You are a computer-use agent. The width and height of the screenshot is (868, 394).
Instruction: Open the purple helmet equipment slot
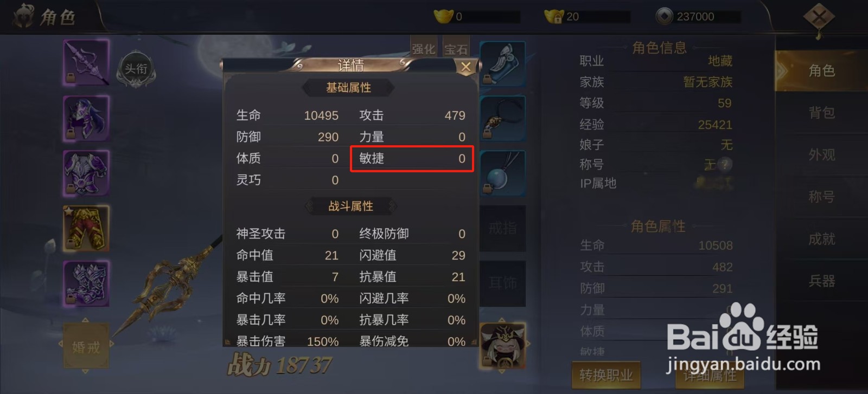point(86,118)
